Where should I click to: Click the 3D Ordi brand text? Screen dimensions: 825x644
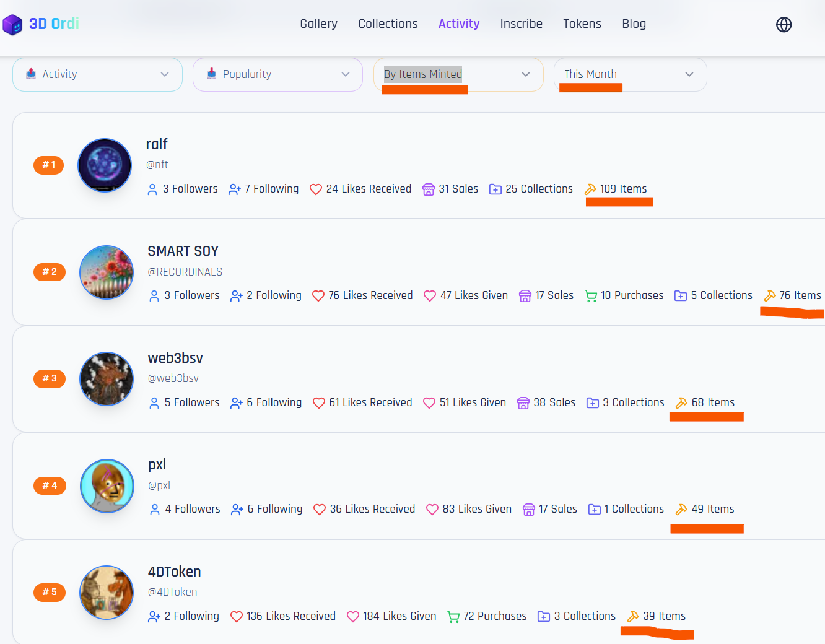pos(54,24)
